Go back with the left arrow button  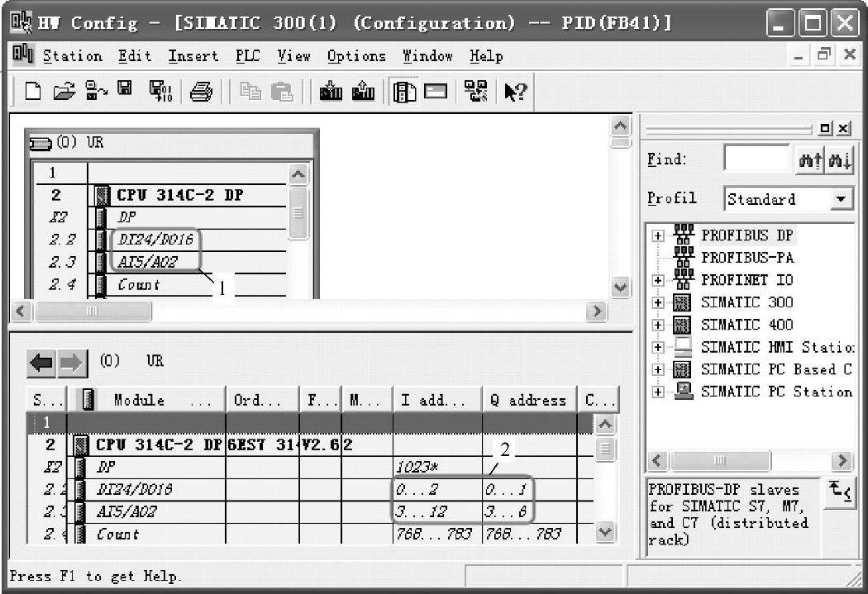tap(41, 364)
